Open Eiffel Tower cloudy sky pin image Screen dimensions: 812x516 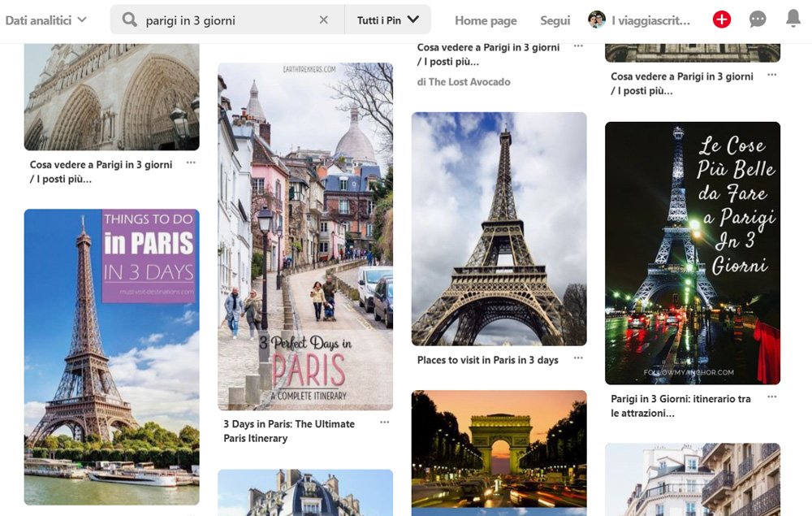pos(499,229)
